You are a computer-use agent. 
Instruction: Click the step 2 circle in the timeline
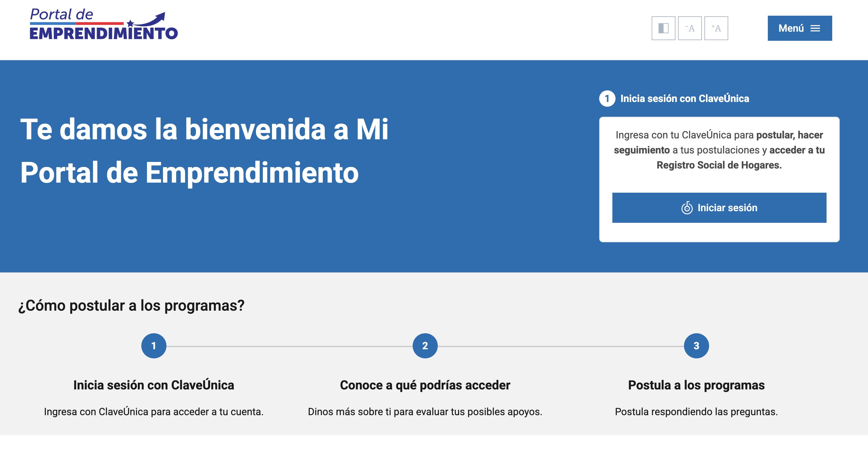pyautogui.click(x=425, y=346)
